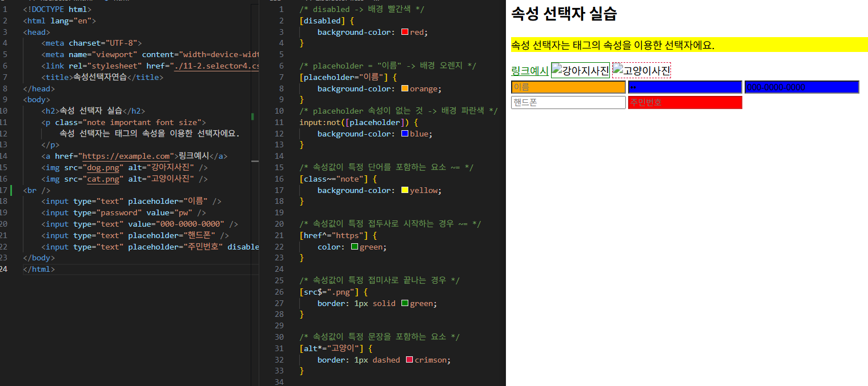
Task: Click the broken 강아지사진 image in the preview
Action: click(x=580, y=70)
